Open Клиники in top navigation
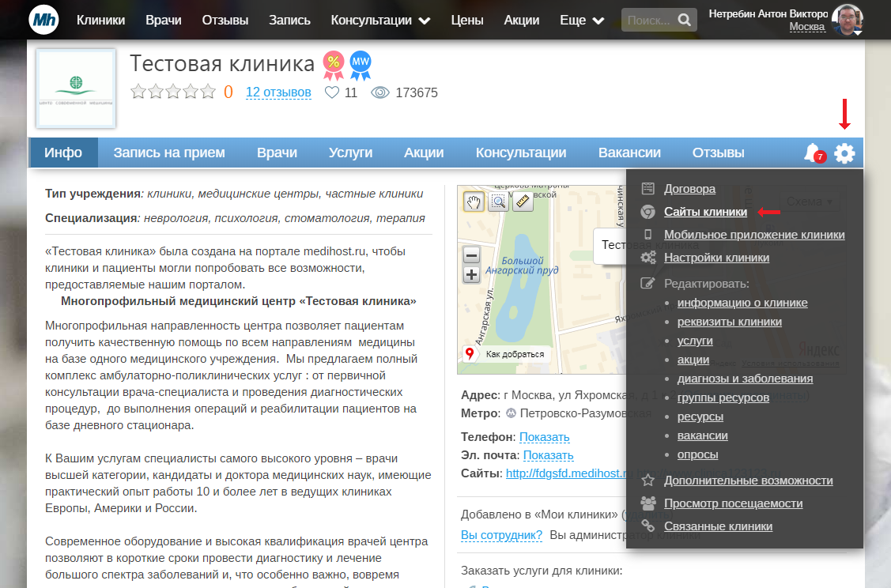The height and width of the screenshot is (588, 891). pyautogui.click(x=100, y=21)
